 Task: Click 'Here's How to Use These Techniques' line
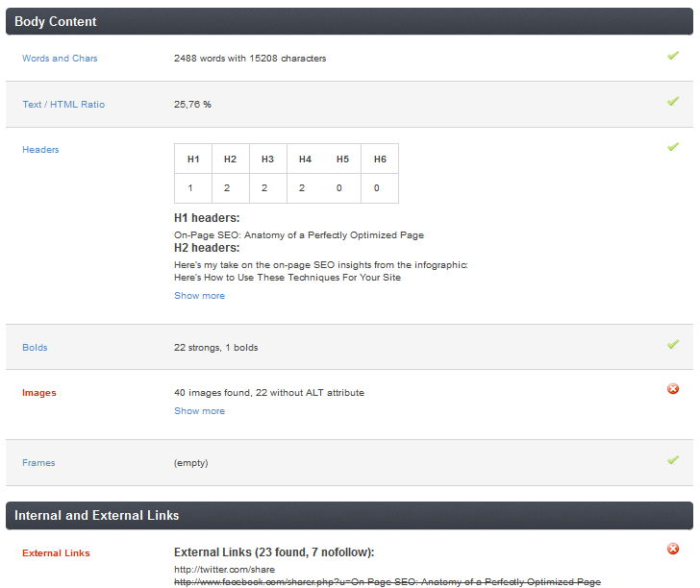click(x=287, y=278)
